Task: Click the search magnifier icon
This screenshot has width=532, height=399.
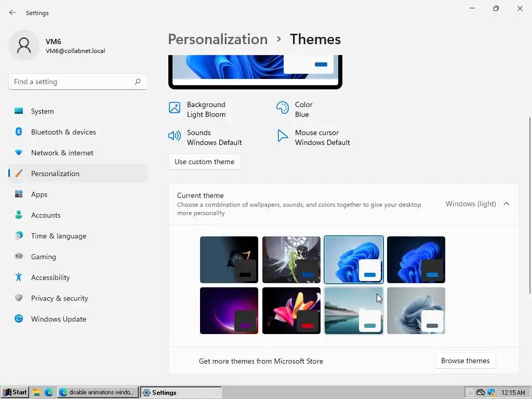Action: click(137, 82)
